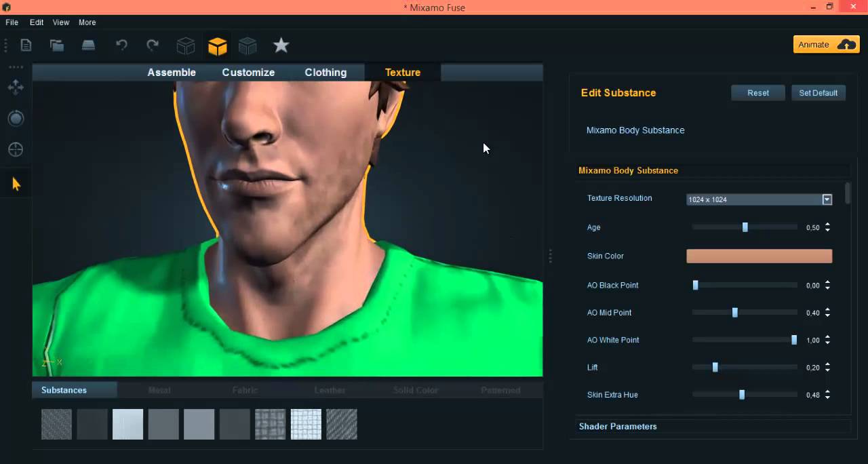Select the fifth light gray substance thumbnail
868x464 pixels.
click(x=199, y=424)
